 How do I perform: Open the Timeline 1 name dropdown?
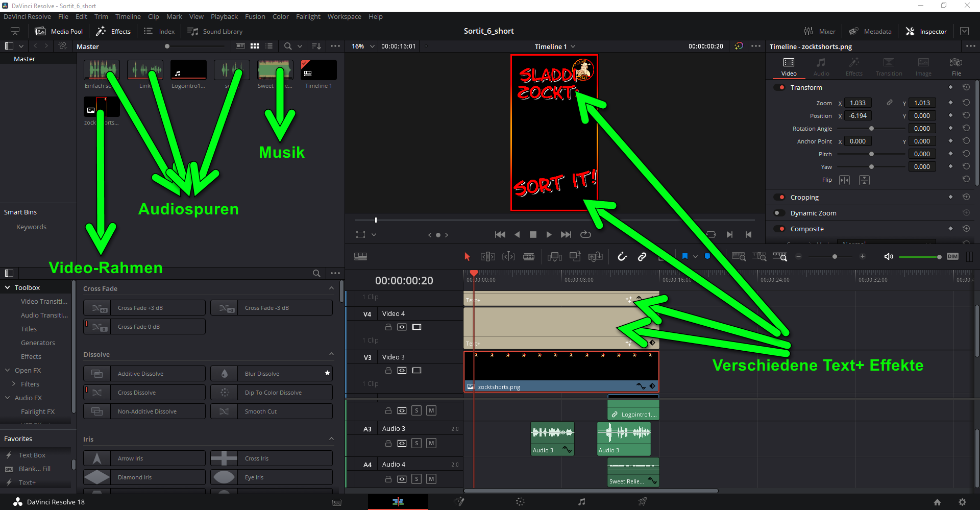tap(555, 46)
